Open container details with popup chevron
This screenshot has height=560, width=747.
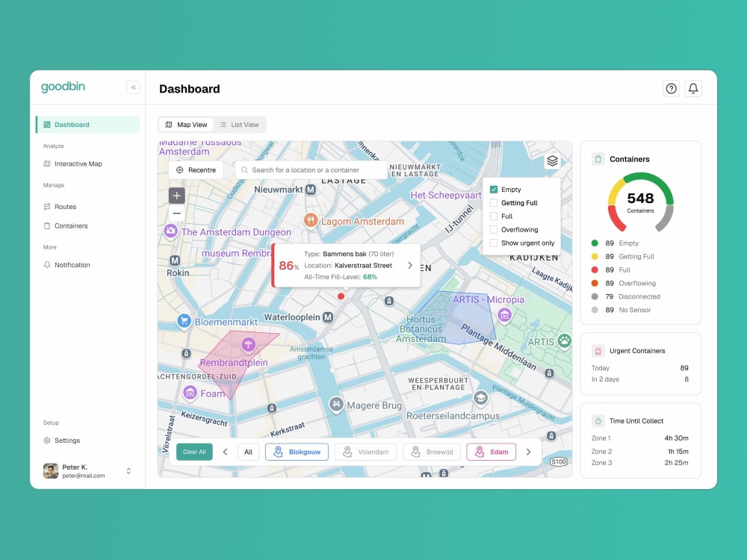[410, 265]
